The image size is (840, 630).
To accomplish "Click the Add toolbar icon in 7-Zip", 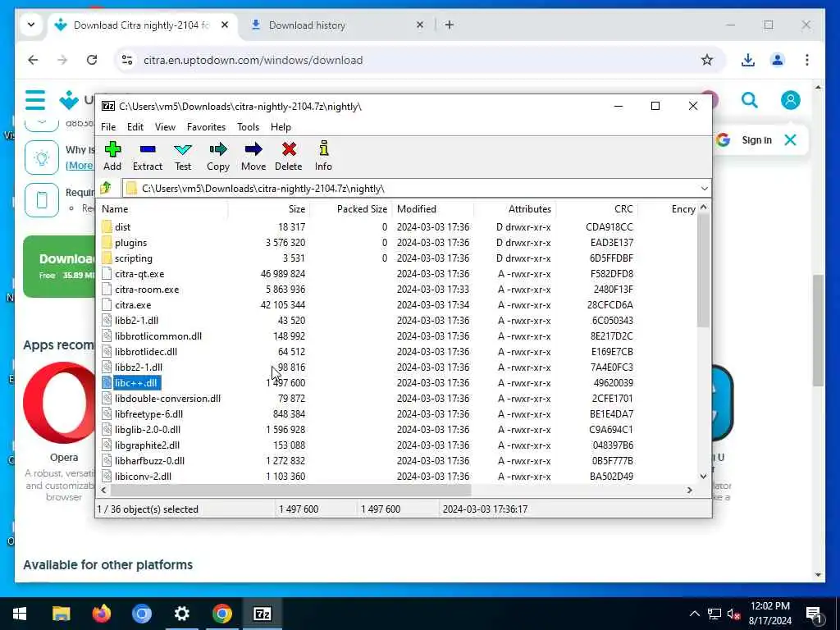I will pos(112,156).
